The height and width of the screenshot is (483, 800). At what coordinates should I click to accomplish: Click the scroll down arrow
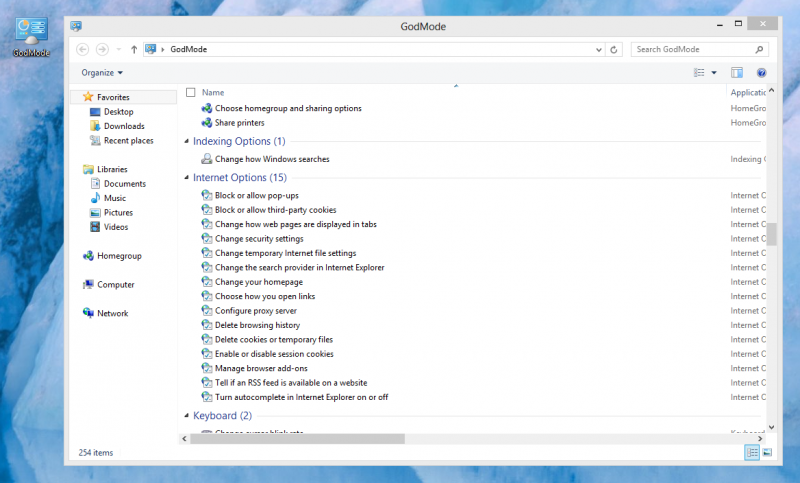pyautogui.click(x=771, y=427)
